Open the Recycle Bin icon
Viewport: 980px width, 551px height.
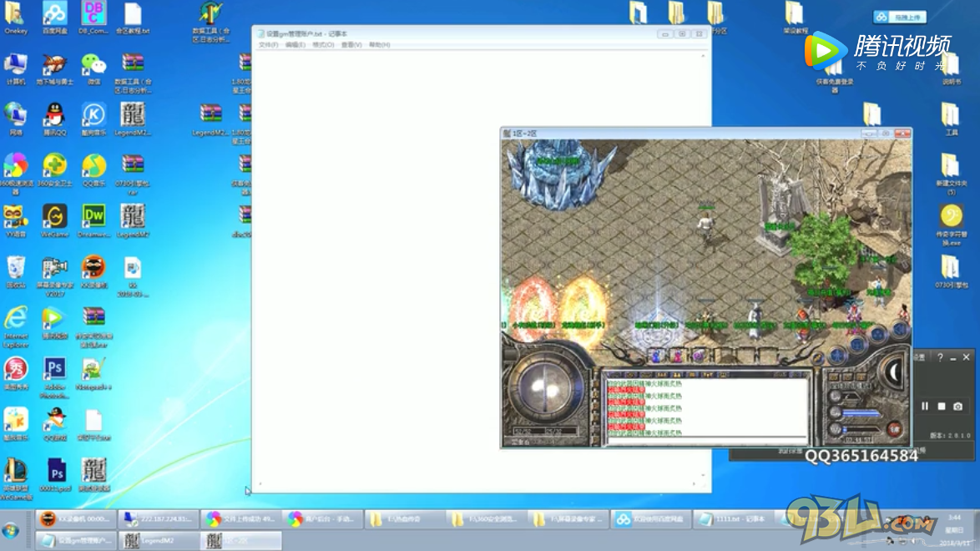click(15, 273)
